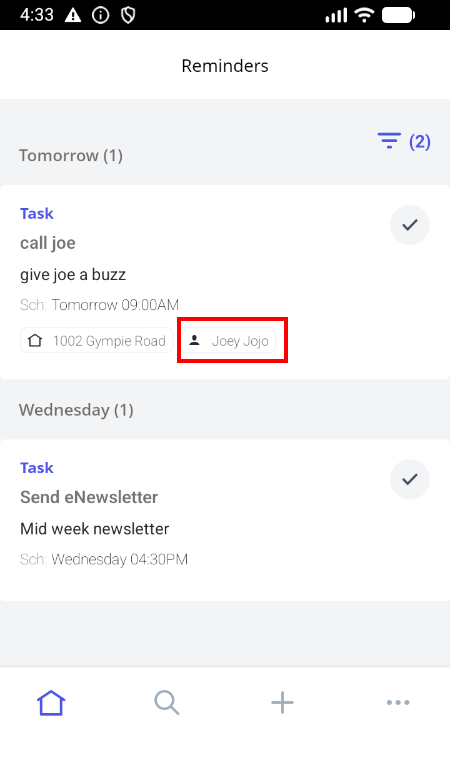
Task: Open the call joe task title
Action: pos(48,243)
